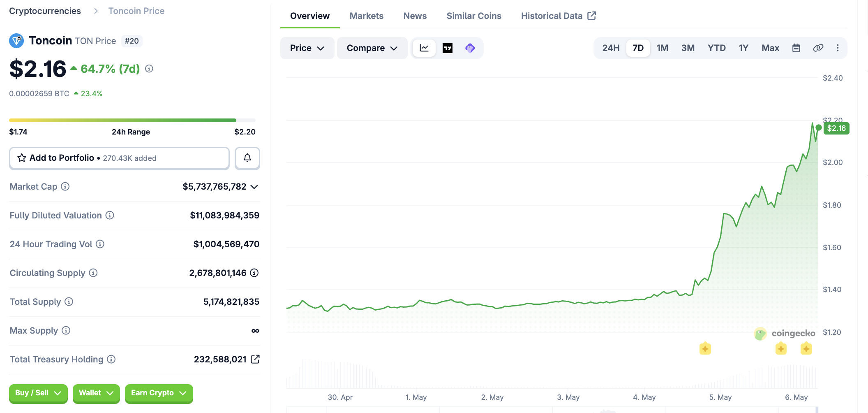The height and width of the screenshot is (413, 868).
Task: Click the Toncoin logo icon
Action: (x=16, y=41)
